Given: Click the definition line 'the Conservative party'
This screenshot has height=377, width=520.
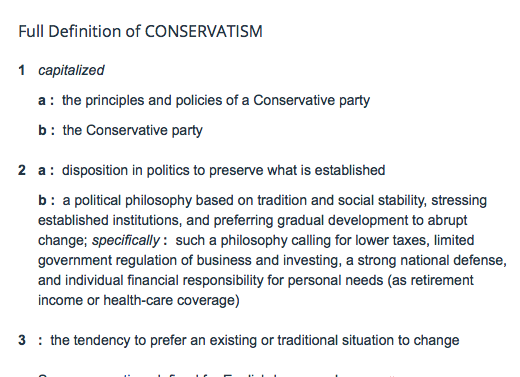Looking at the screenshot, I should point(133,130).
